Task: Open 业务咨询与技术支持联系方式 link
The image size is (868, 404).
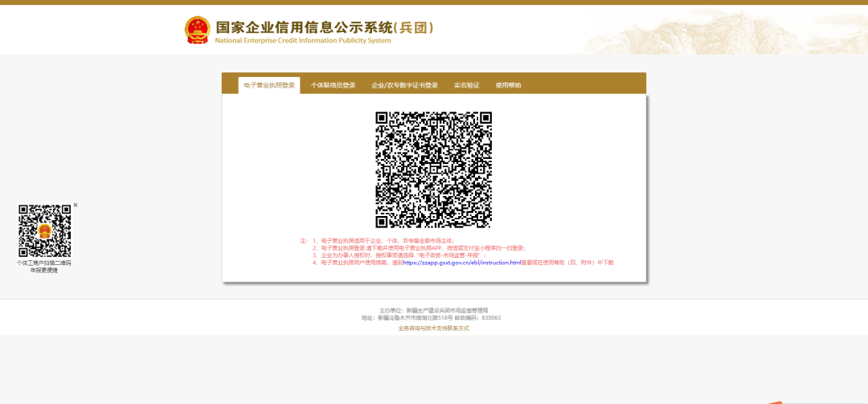Action: [433, 329]
